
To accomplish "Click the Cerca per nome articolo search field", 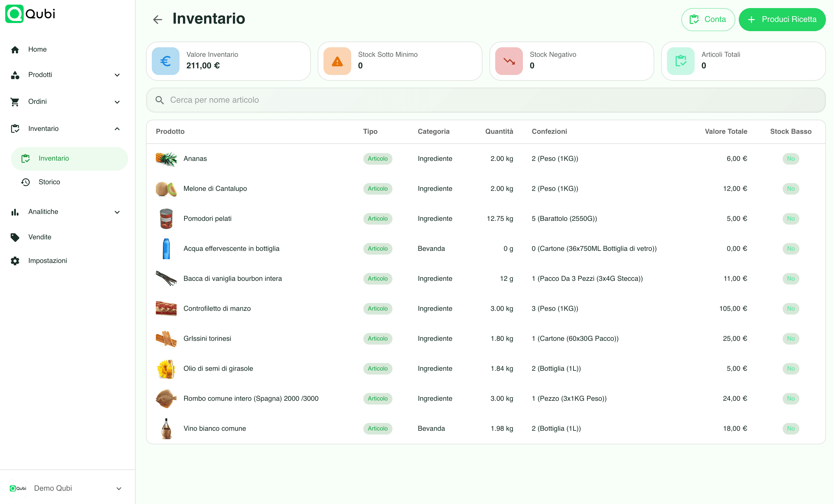I will click(486, 100).
